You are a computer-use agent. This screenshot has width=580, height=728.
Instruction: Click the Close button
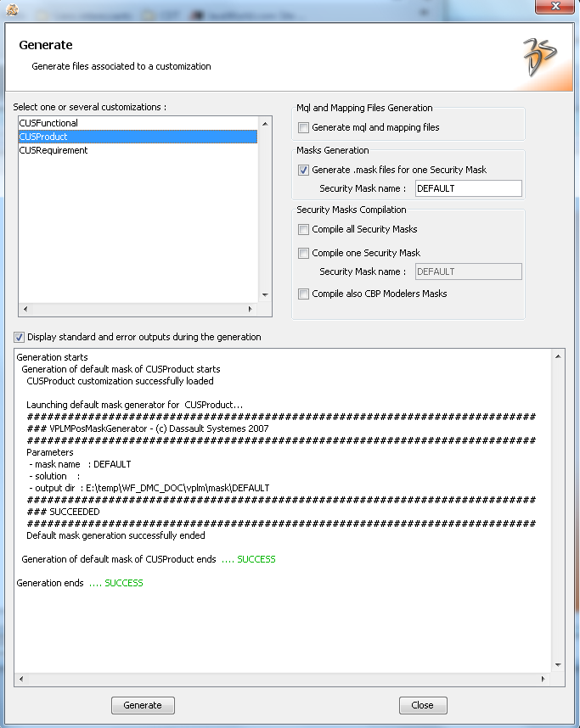pyautogui.click(x=423, y=705)
